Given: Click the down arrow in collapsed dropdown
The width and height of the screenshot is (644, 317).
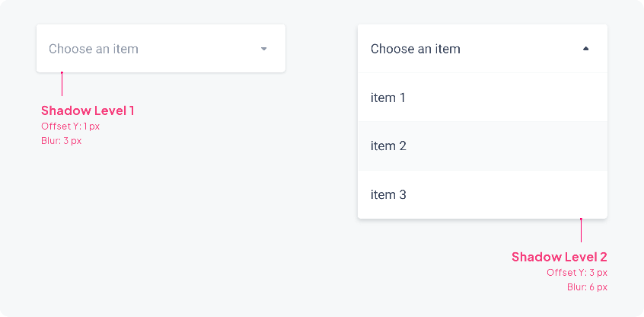Looking at the screenshot, I should pyautogui.click(x=264, y=49).
